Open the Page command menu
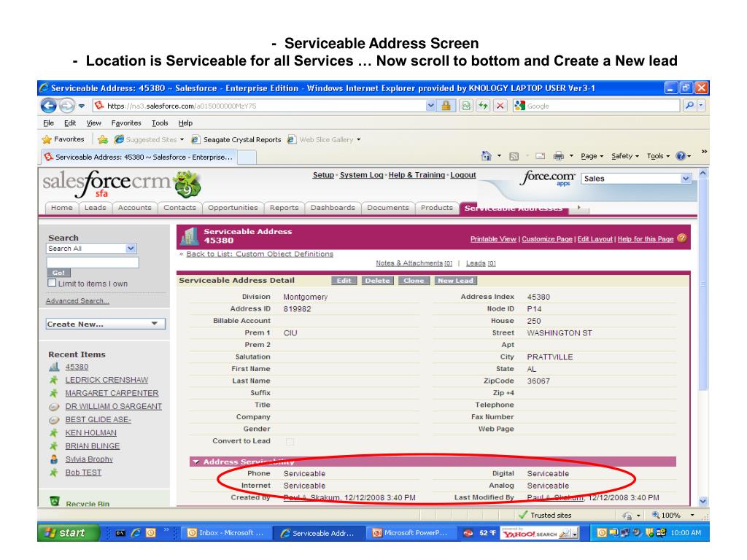 (x=592, y=156)
